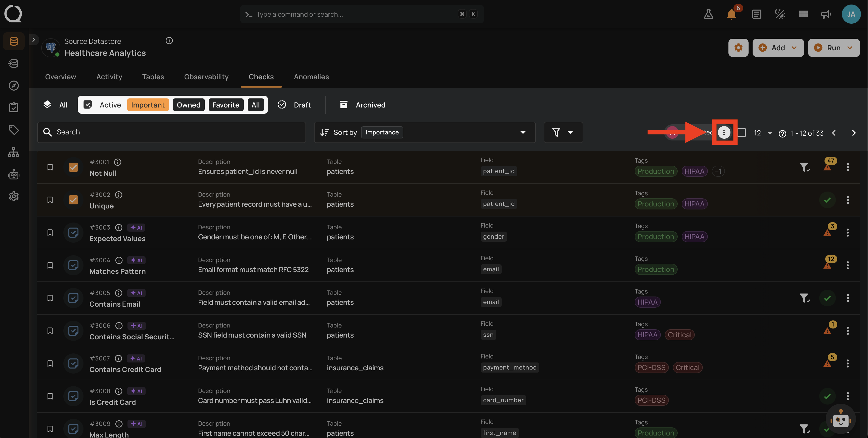Change the 12 per page dropdown
This screenshot has width=868, height=438.
pyautogui.click(x=763, y=133)
